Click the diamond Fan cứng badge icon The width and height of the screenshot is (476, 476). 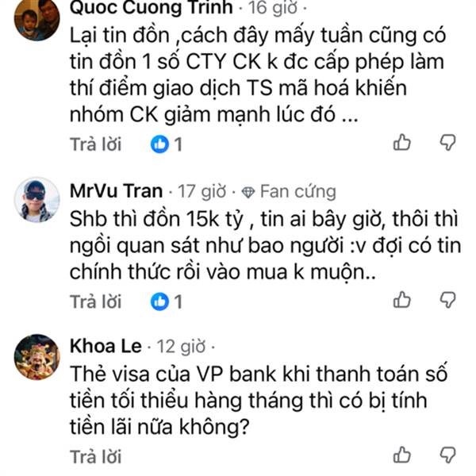pos(248,192)
